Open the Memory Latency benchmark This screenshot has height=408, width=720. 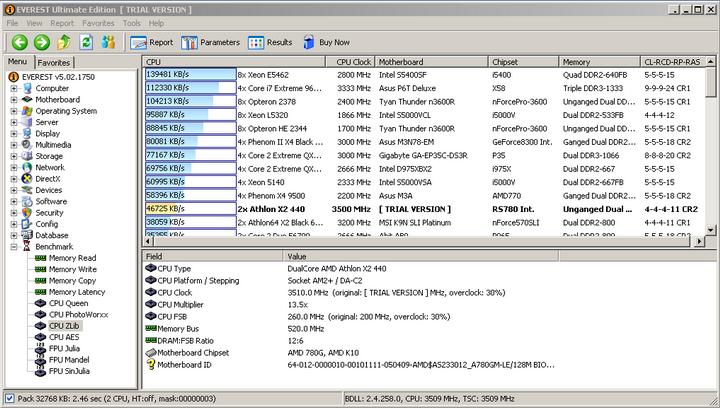point(77,292)
